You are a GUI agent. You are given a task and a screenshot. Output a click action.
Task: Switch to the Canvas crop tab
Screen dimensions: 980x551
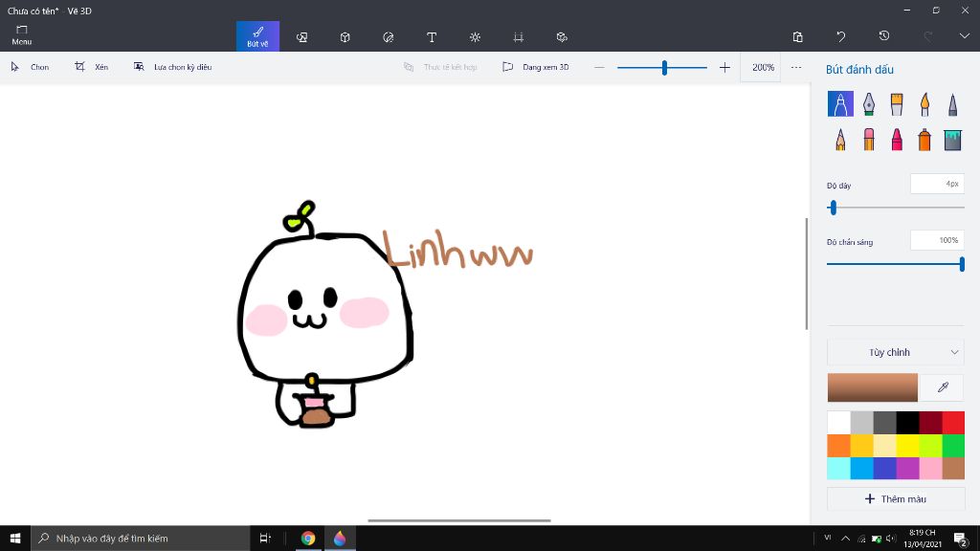point(518,37)
